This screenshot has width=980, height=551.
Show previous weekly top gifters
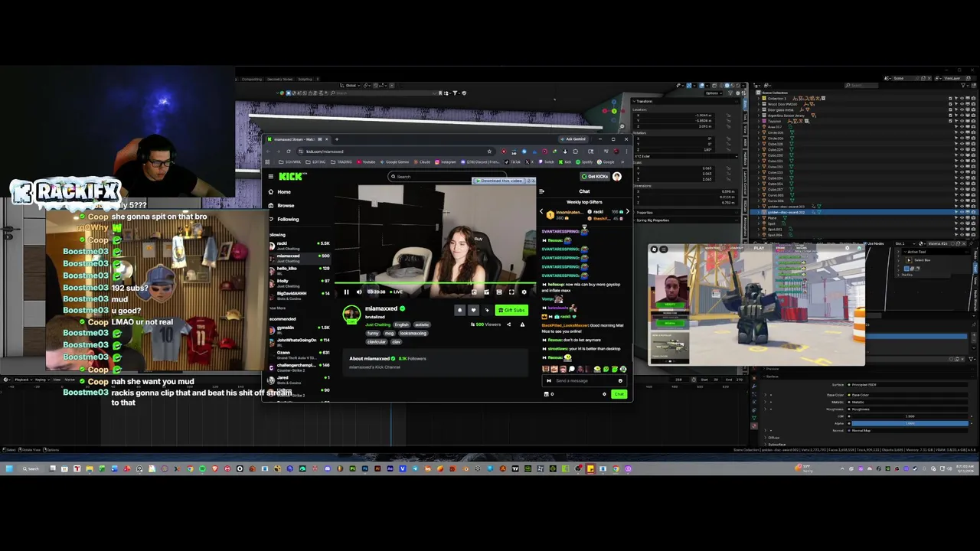coord(541,212)
